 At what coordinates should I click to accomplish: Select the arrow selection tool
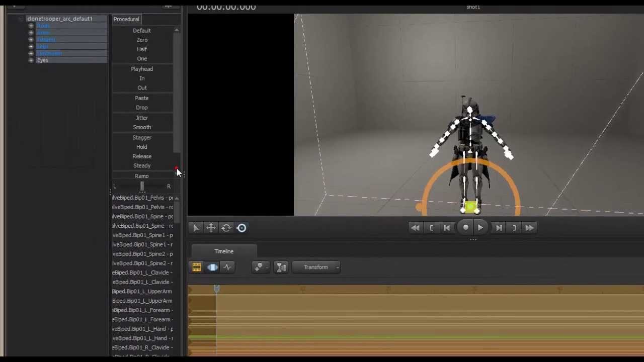click(x=196, y=228)
